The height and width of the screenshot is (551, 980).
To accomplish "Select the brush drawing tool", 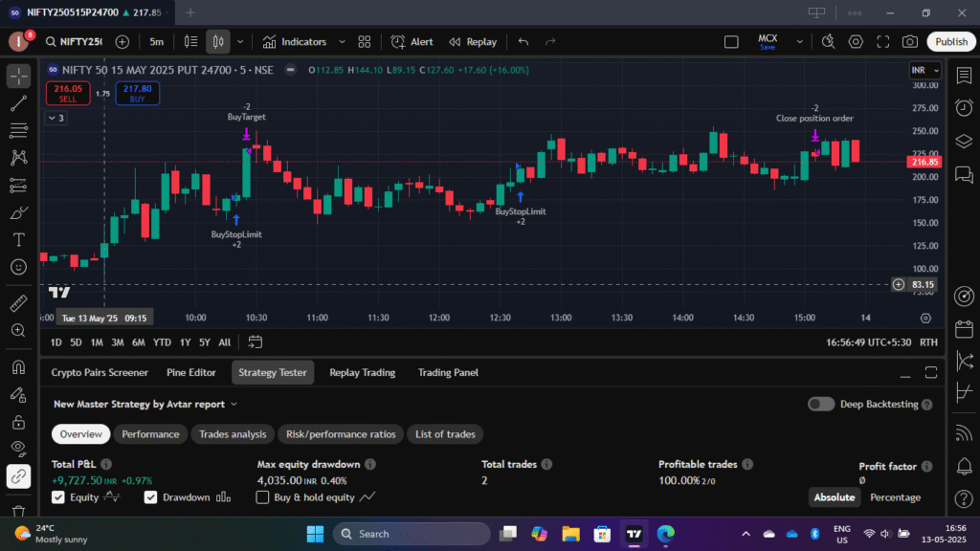I will (19, 213).
